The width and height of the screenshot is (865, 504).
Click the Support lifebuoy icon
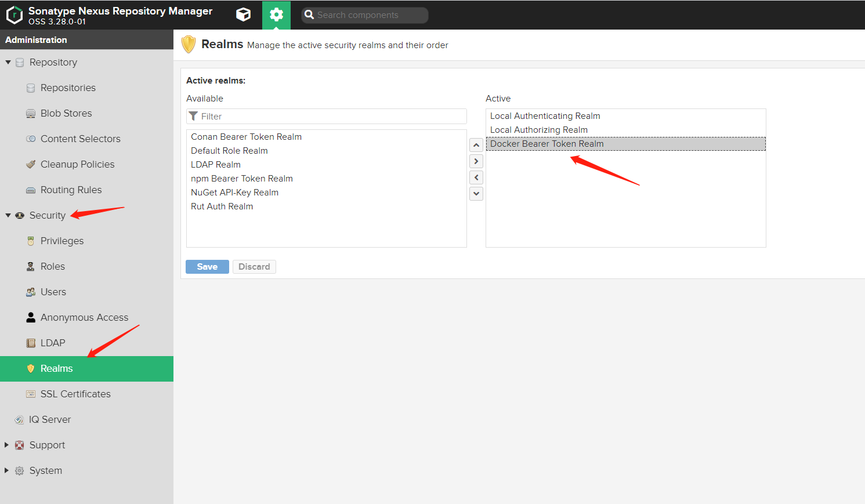[20, 445]
